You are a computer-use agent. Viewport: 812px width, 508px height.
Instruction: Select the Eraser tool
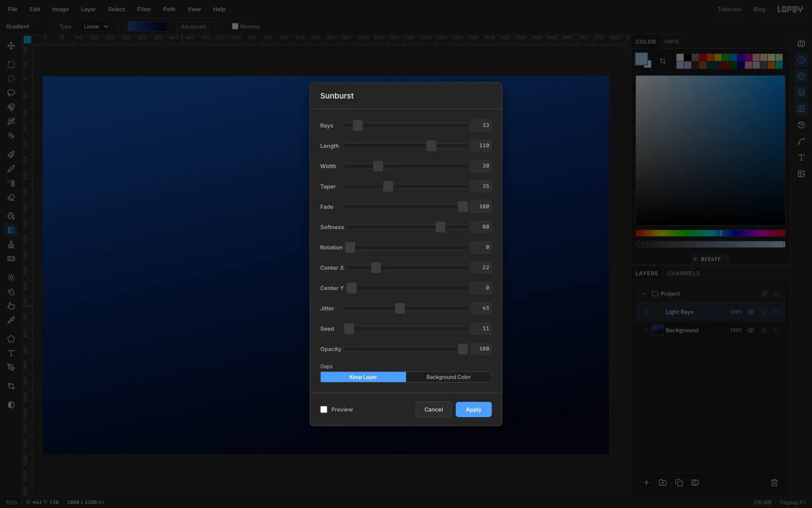click(11, 197)
